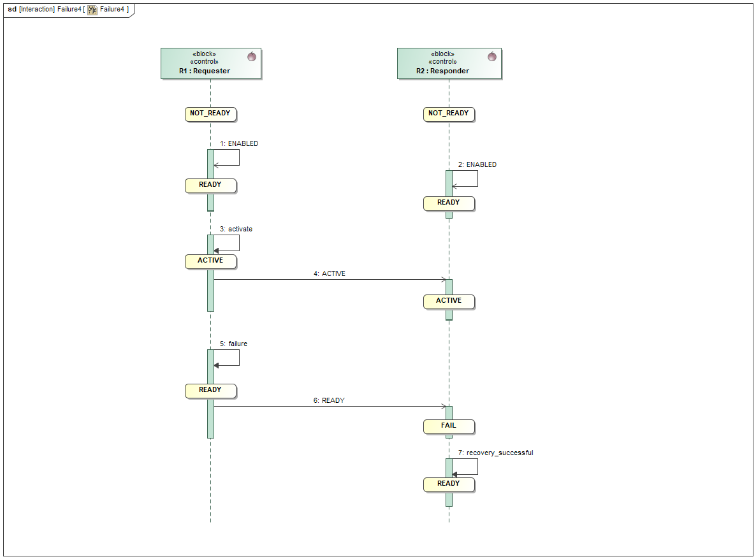This screenshot has width=756, height=559.
Task: Click the 4: ACTIVE message arrow
Action: [331, 279]
